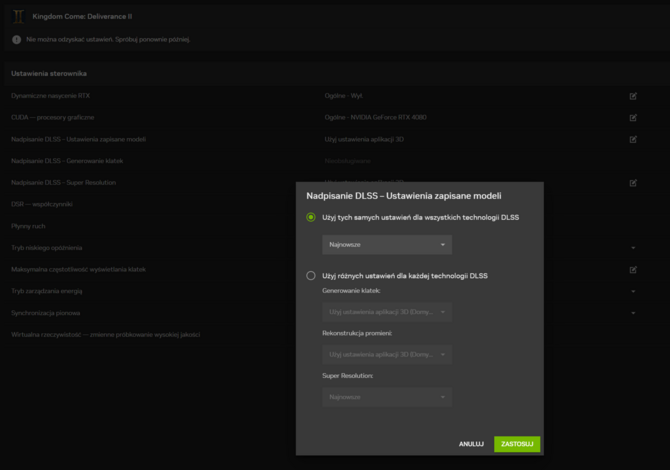Click the Ustawienia sterownika section header

[49, 73]
